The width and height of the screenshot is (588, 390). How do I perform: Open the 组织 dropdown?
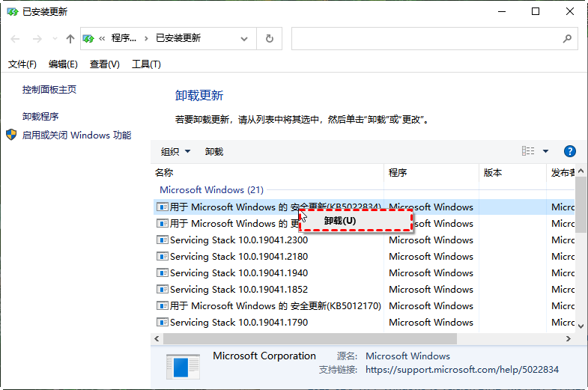175,152
